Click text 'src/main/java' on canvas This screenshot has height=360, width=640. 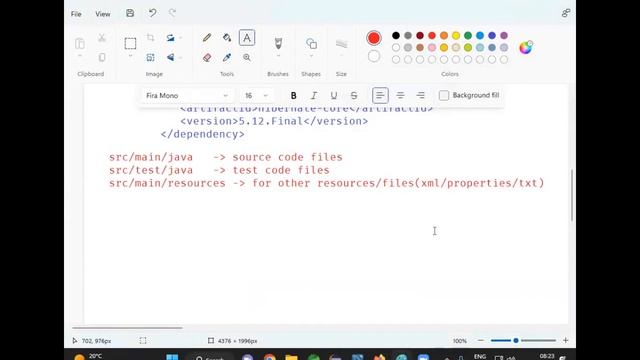(151, 157)
